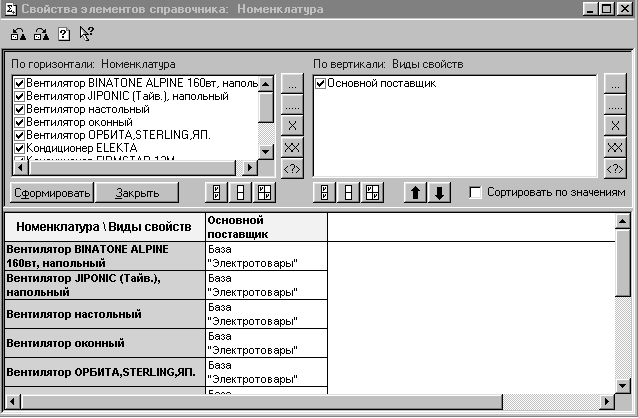Click the Сформировать button
This screenshot has width=638, height=418.
tap(52, 193)
